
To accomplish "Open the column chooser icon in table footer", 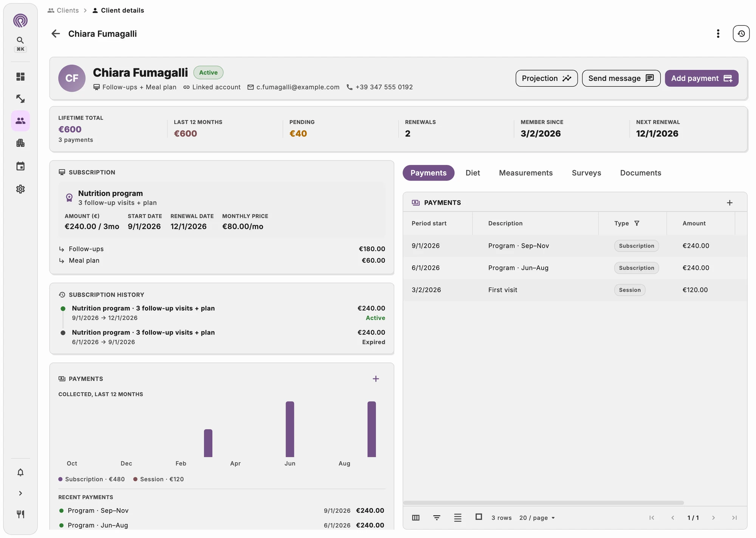I will point(416,518).
